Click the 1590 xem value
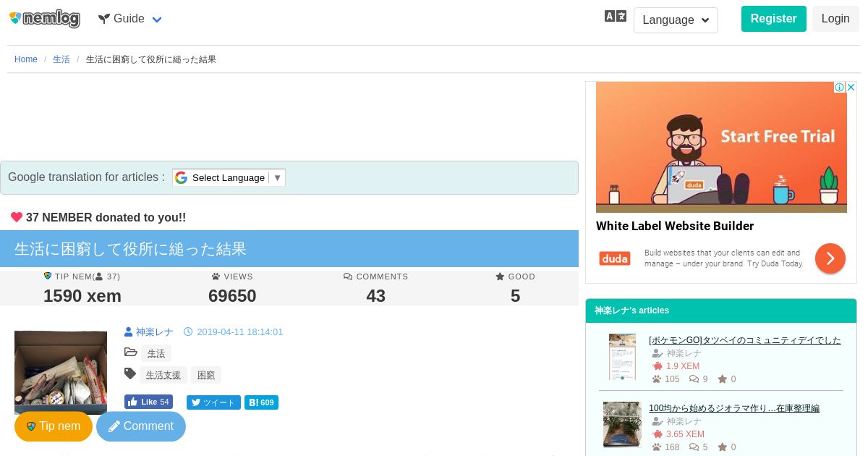This screenshot has height=456, width=868. pos(82,296)
